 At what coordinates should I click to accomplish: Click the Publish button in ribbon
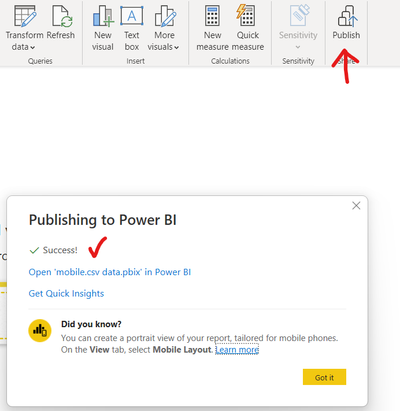tap(346, 22)
